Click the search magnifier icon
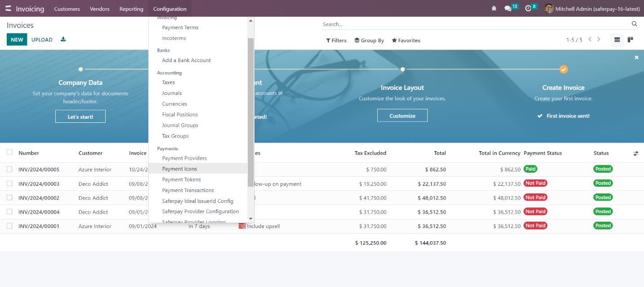This screenshot has width=644, height=287. (x=634, y=24)
